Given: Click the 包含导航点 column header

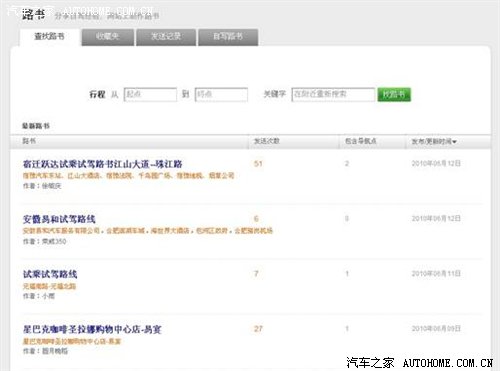Looking at the screenshot, I should point(361,141).
